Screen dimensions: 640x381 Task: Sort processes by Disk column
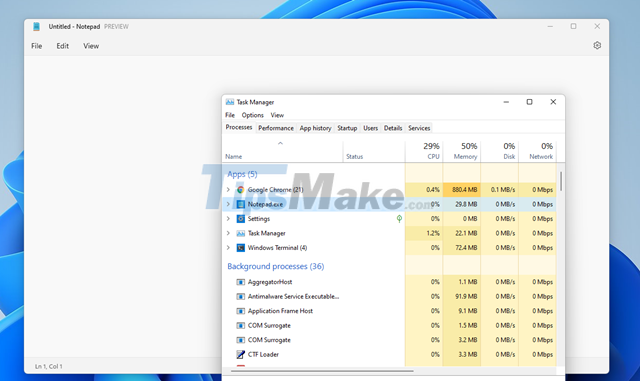pos(500,151)
